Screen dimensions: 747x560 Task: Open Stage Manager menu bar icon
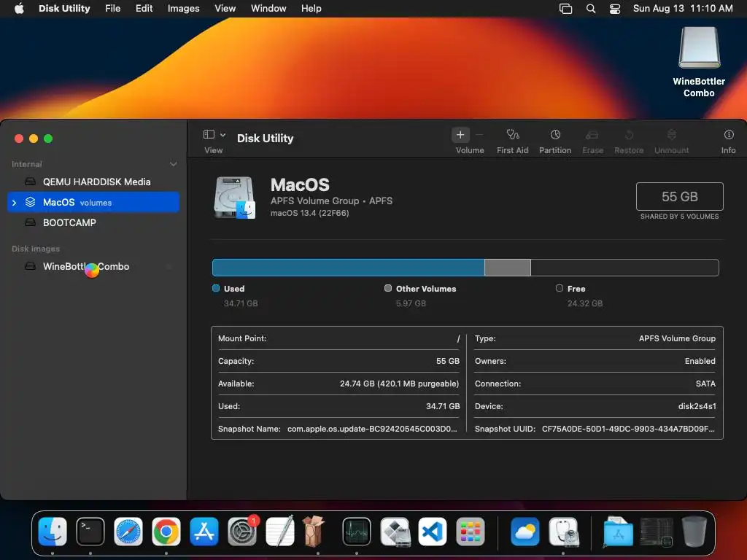click(x=565, y=9)
